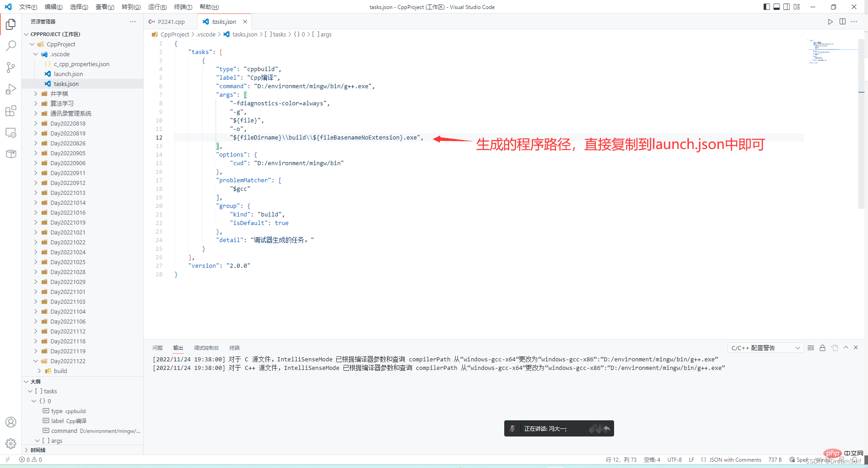Expand the Day20221119 folder

pyautogui.click(x=68, y=351)
